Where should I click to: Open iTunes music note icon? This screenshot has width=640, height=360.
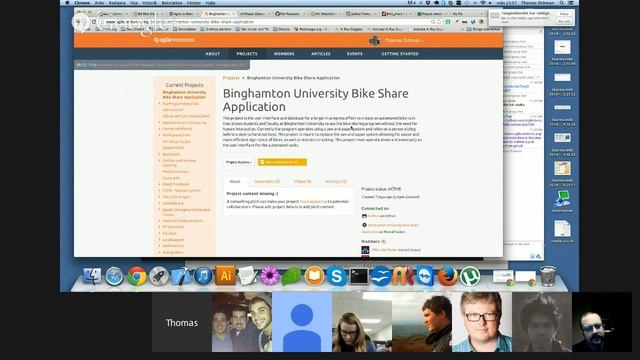pyautogui.click(x=203, y=276)
